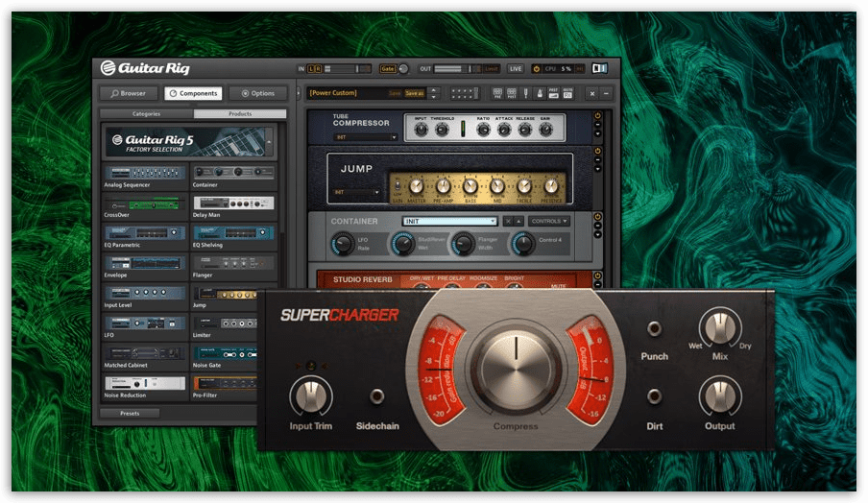Screen dimensions: 868x503
Task: Open the Tube Compressor module options arrow
Action: [x=598, y=133]
